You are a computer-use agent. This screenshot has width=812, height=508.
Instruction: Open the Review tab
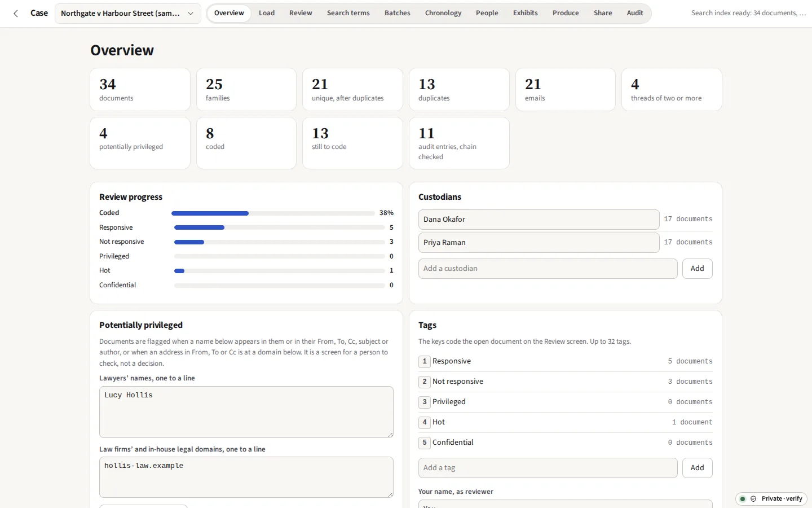301,13
